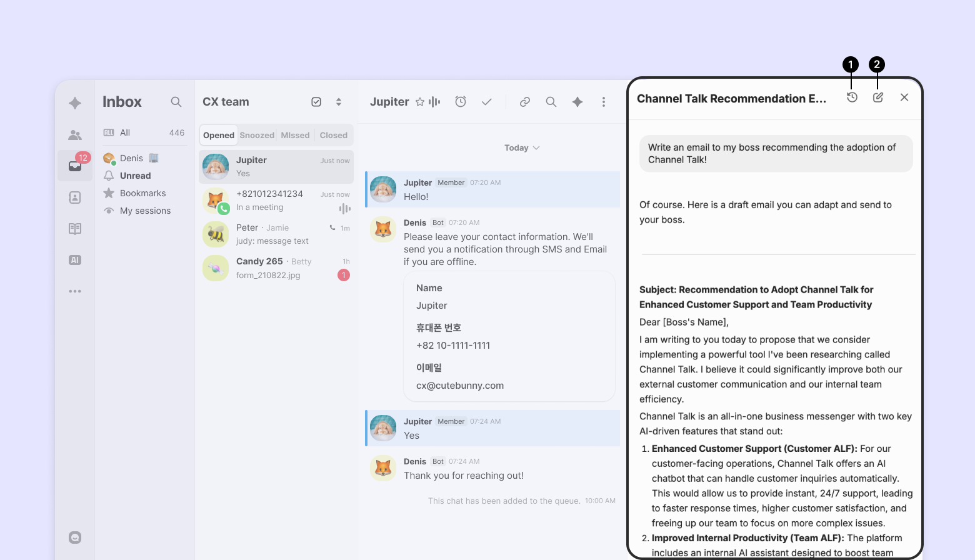
Task: Switch to the Missed tab
Action: pyautogui.click(x=296, y=136)
